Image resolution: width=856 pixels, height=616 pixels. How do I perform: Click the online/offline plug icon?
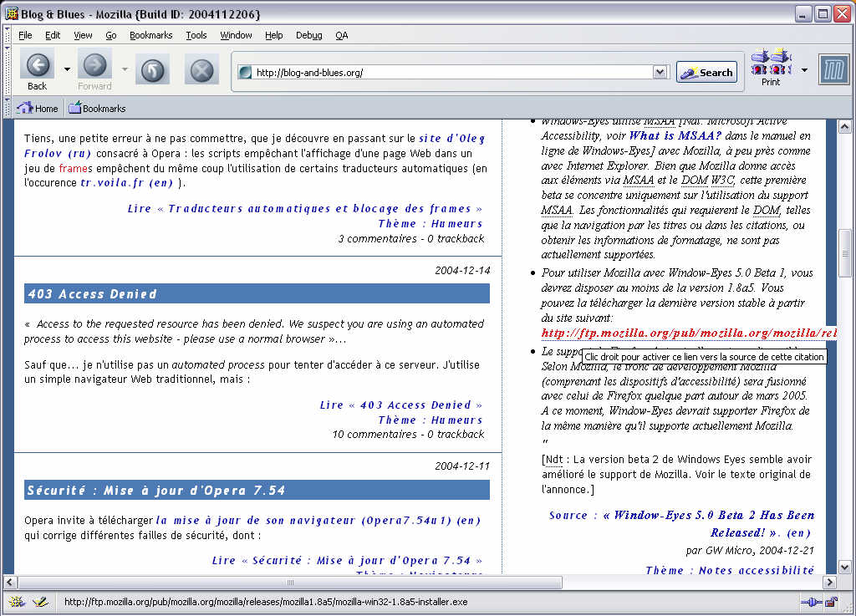click(811, 603)
